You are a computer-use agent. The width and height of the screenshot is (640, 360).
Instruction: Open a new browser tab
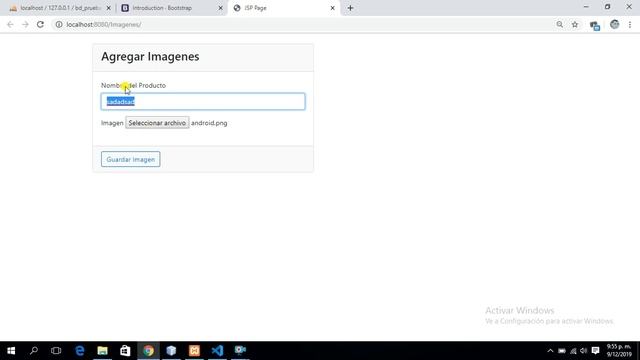350,8
